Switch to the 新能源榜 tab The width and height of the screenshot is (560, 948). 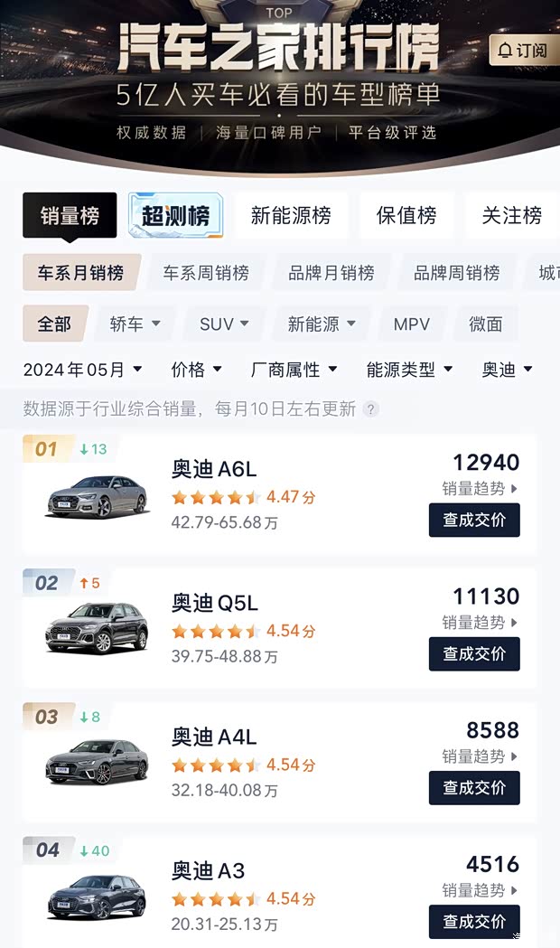(x=291, y=216)
